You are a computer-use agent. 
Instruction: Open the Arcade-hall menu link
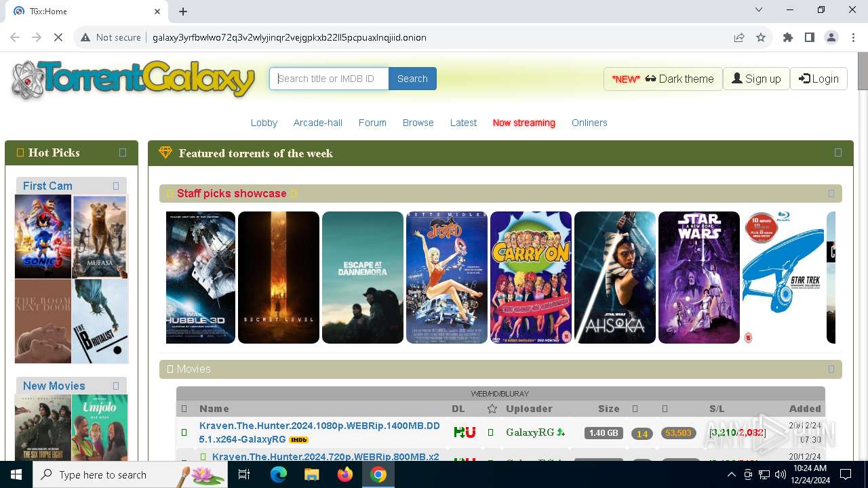318,123
